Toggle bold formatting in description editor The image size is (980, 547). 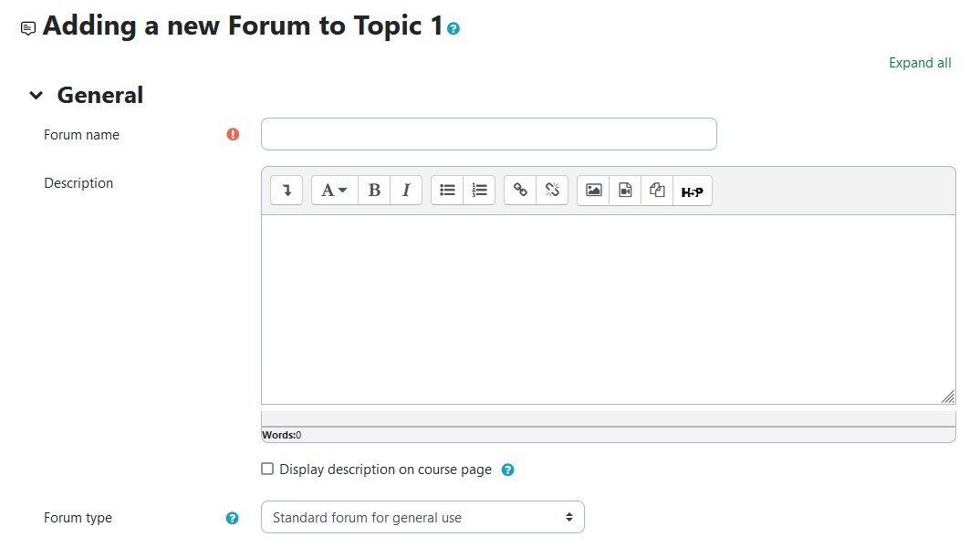pyautogui.click(x=374, y=191)
